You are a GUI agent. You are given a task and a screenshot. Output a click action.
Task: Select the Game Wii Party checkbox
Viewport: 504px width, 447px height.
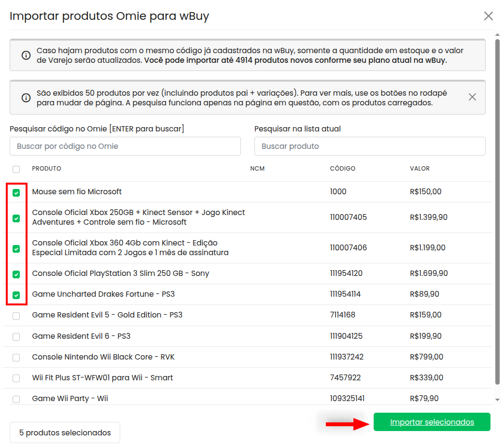point(16,399)
